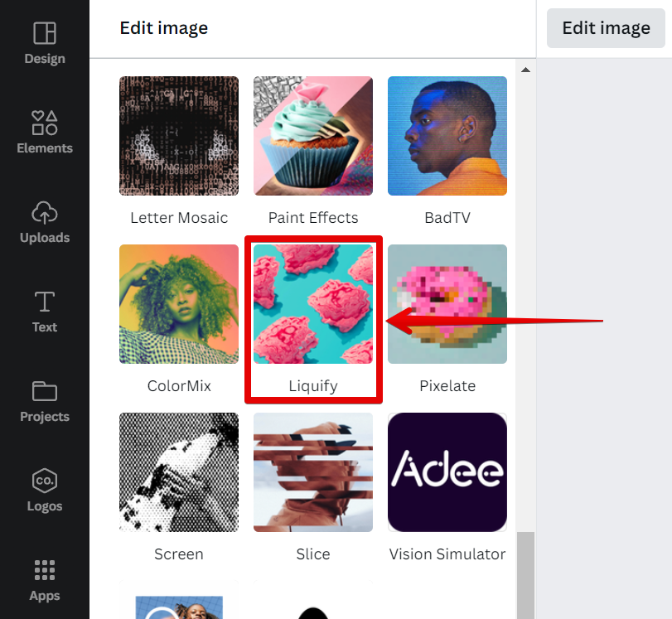Apply the Pixelate effect
672x619 pixels.
[x=447, y=304]
